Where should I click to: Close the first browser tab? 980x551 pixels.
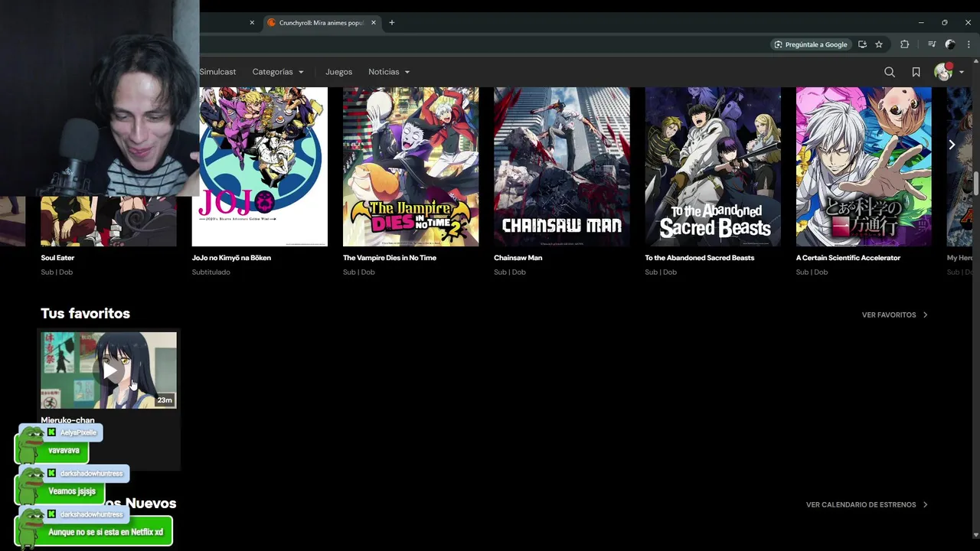(252, 23)
